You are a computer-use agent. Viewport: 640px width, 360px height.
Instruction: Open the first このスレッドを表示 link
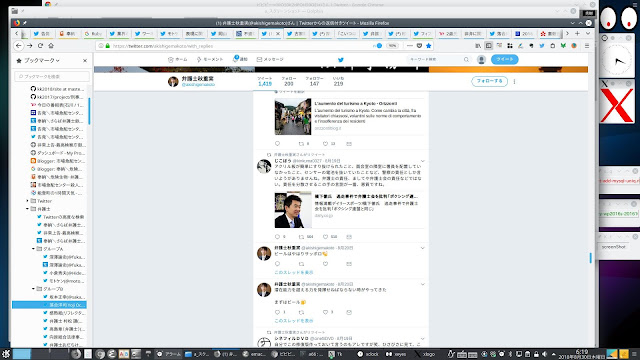click(294, 272)
